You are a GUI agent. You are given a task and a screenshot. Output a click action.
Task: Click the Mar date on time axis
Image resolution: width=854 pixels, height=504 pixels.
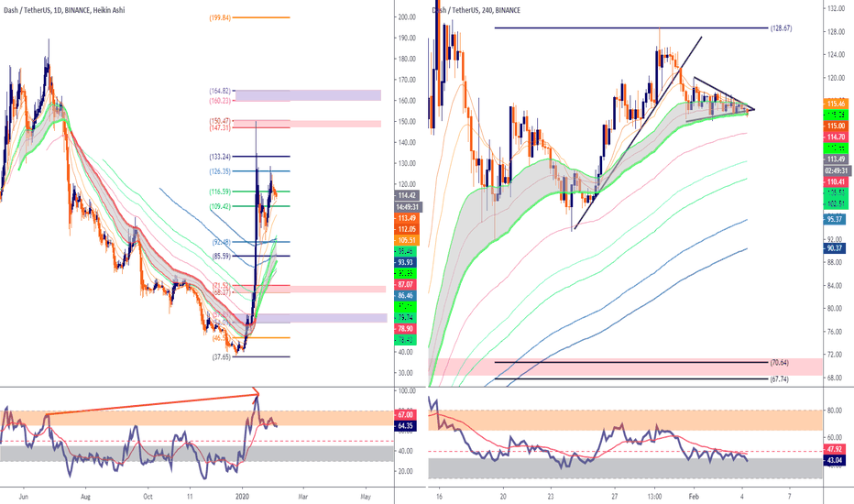tap(302, 497)
